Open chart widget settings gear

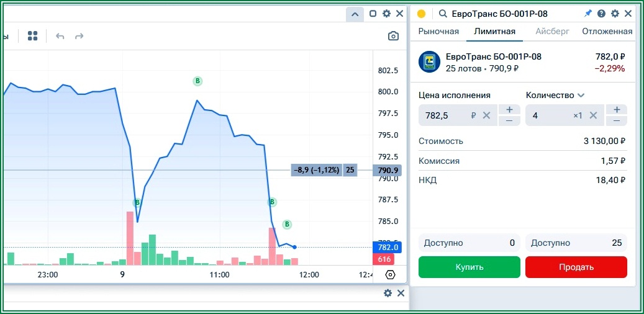point(386,14)
